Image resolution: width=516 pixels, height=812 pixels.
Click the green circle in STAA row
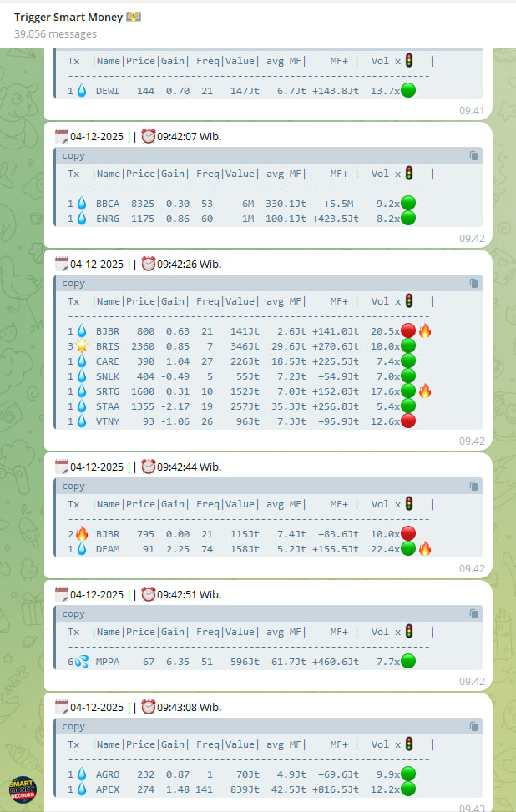pyautogui.click(x=408, y=406)
